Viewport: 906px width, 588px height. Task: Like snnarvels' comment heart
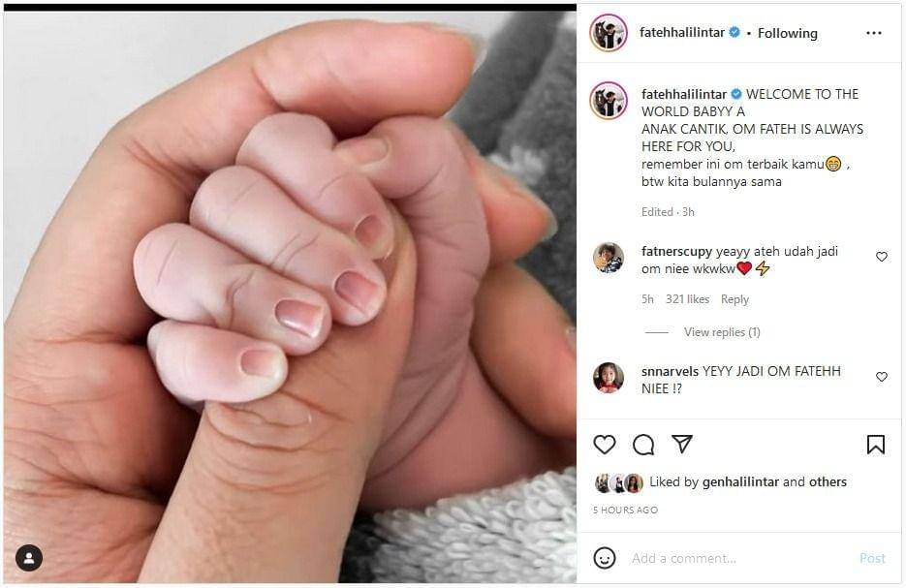tap(881, 377)
